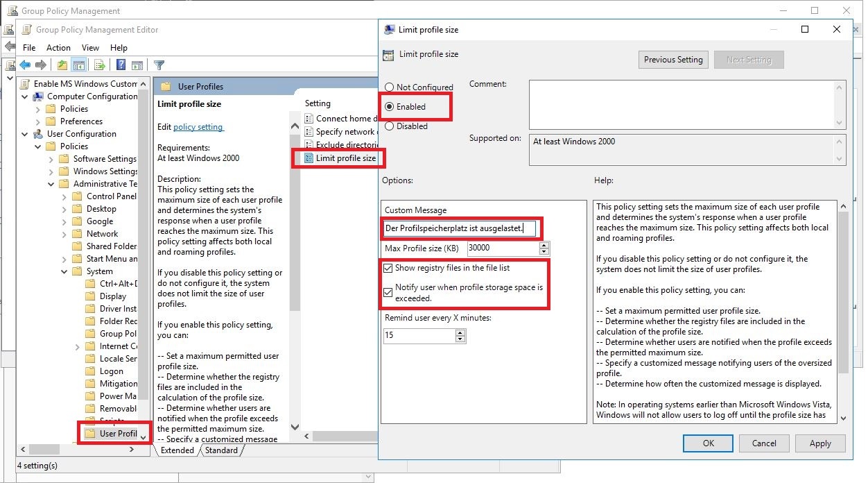Image resolution: width=868 pixels, height=483 pixels.
Task: Uncheck Notify user when profile storage exceeded
Action: point(388,293)
